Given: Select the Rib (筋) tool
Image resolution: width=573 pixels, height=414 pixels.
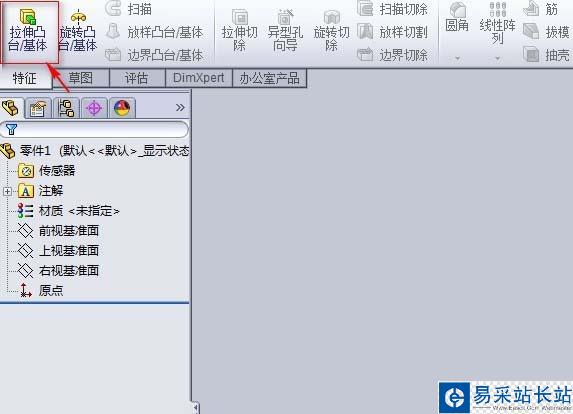Looking at the screenshot, I should coord(541,9).
